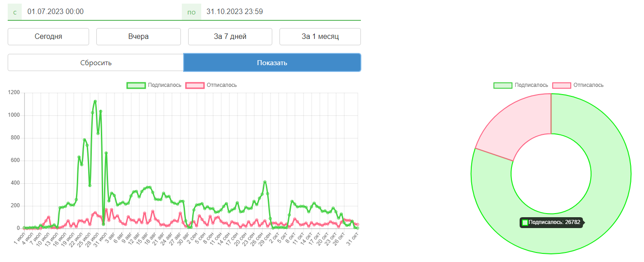The height and width of the screenshot is (262, 644).
Task: Choose the 'За 1 месяц' range
Action: click(320, 37)
